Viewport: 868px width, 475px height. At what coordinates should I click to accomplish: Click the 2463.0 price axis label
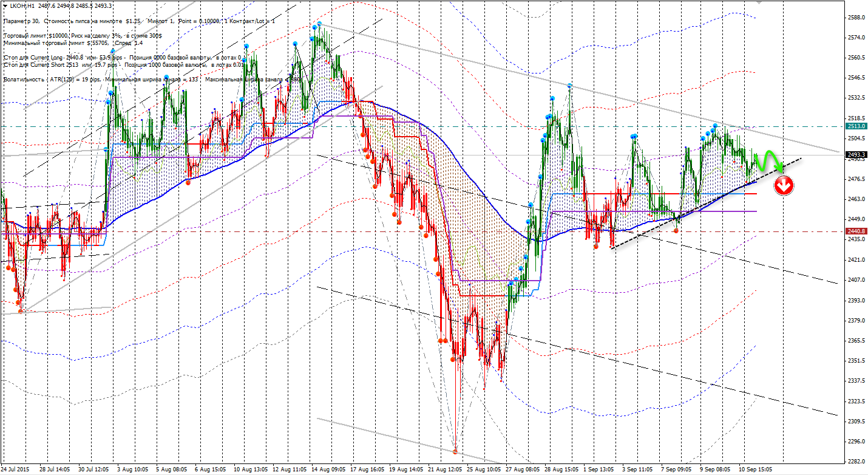point(855,199)
